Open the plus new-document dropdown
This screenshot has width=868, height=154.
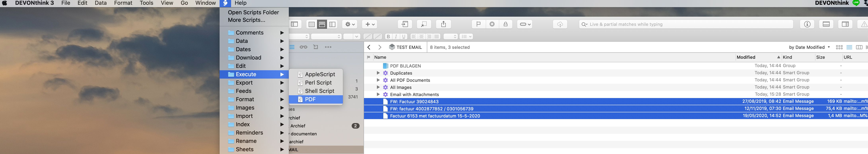pos(370,24)
